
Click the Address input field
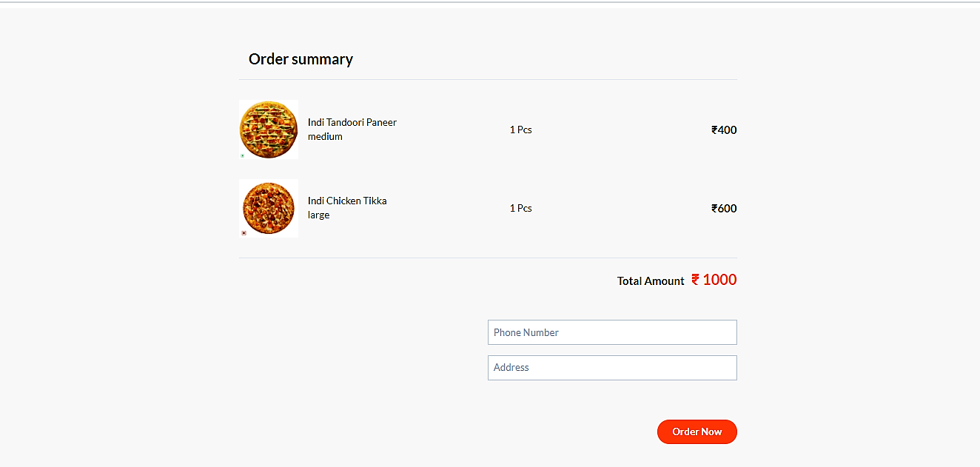[612, 367]
